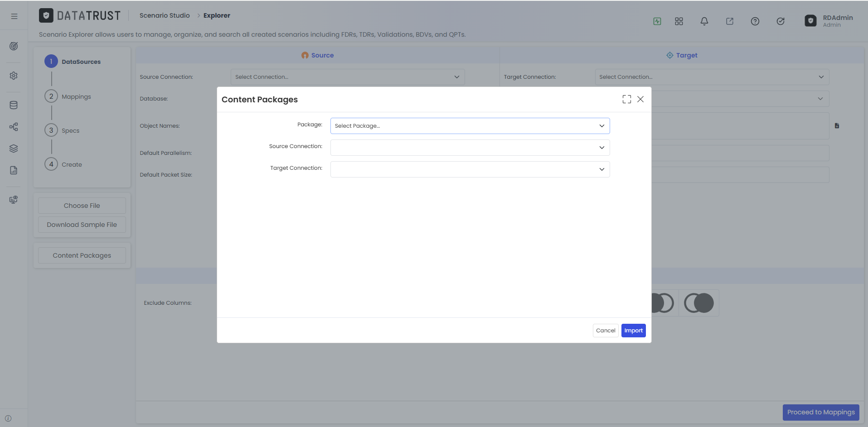Click Download Sample File button

tap(82, 225)
